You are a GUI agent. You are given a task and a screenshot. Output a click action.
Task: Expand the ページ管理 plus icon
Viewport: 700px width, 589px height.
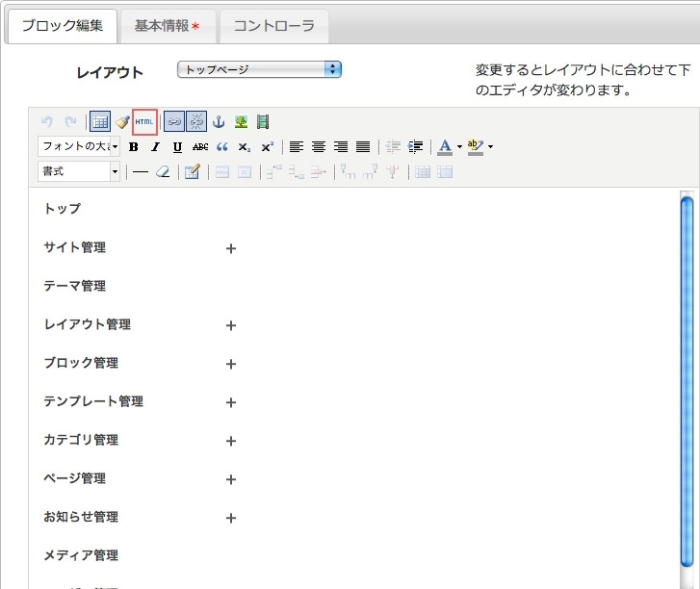[231, 479]
